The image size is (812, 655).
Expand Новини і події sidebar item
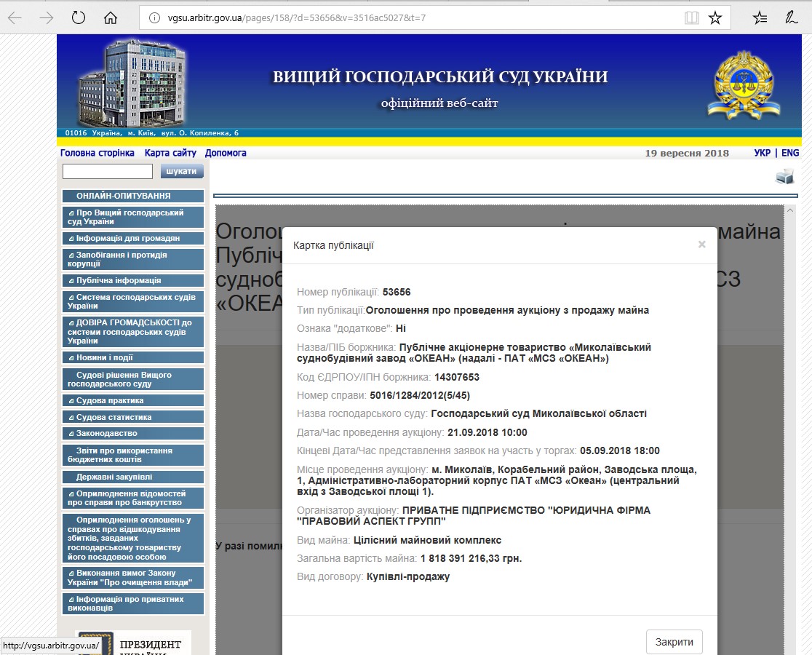pyautogui.click(x=132, y=357)
